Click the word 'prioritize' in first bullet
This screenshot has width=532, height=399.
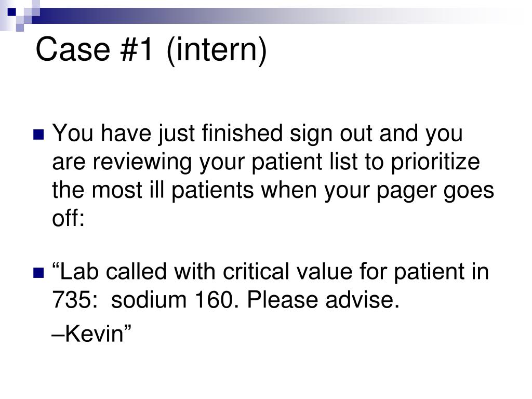[x=435, y=163]
